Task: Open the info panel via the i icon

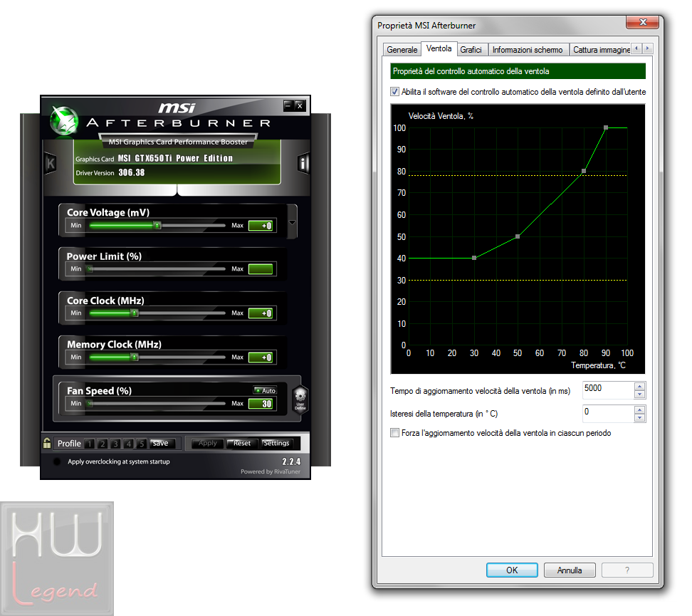Action: (303, 163)
